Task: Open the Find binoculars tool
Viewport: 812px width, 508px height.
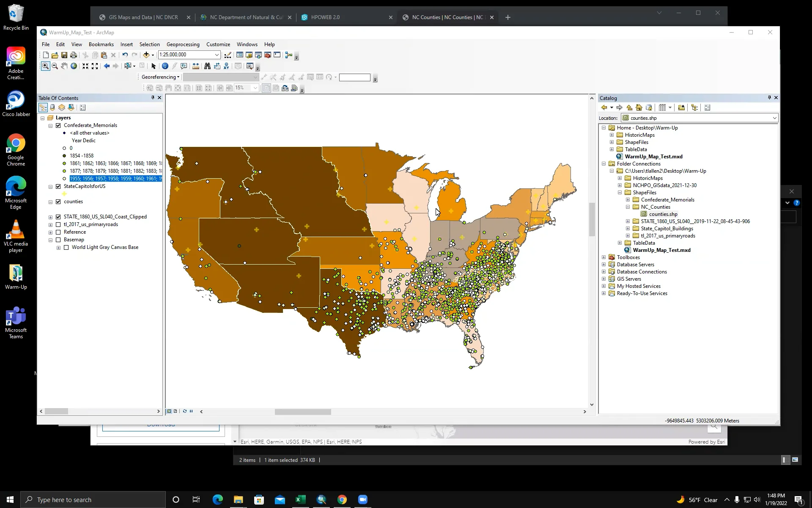Action: tap(207, 66)
